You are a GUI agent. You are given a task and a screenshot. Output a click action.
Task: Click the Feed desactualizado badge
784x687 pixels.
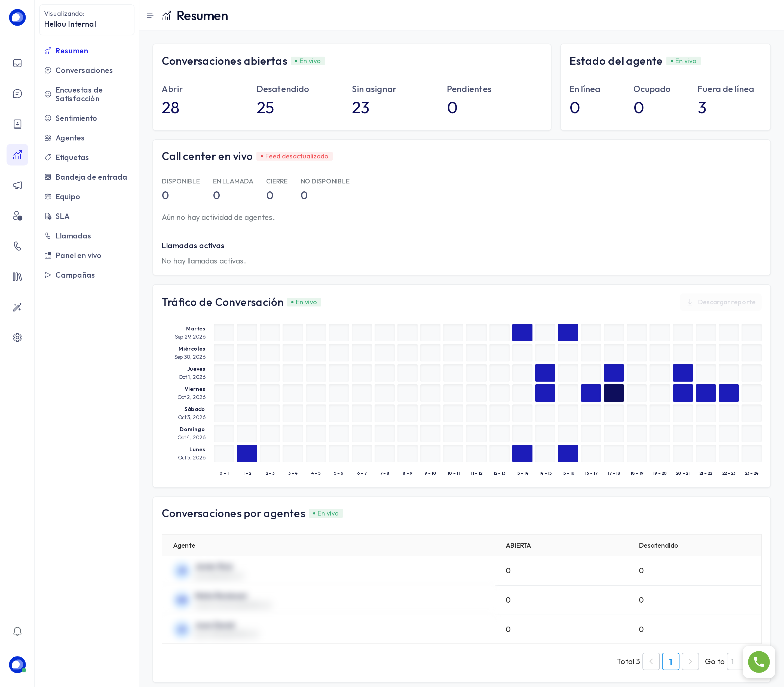pos(295,156)
